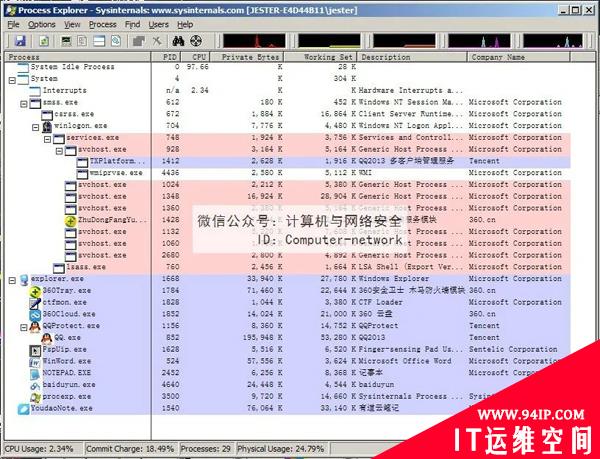Collapse the services.exe tree node

click(47, 139)
